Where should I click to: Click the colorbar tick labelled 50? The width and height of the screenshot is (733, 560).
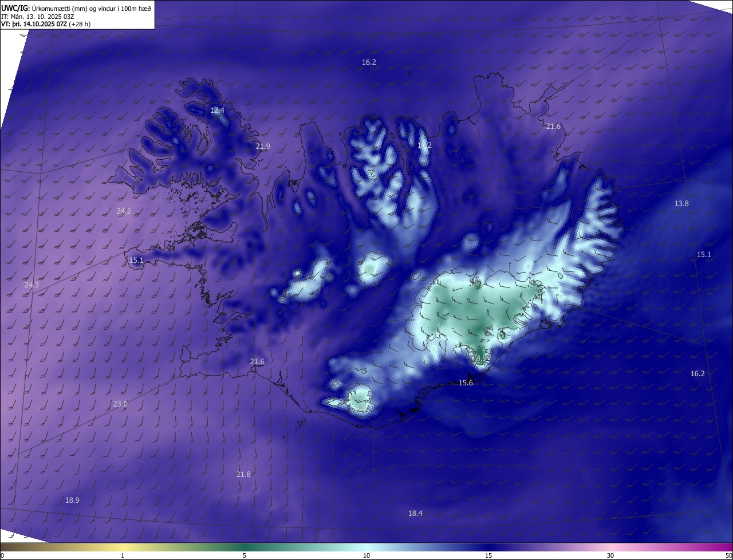(728, 555)
